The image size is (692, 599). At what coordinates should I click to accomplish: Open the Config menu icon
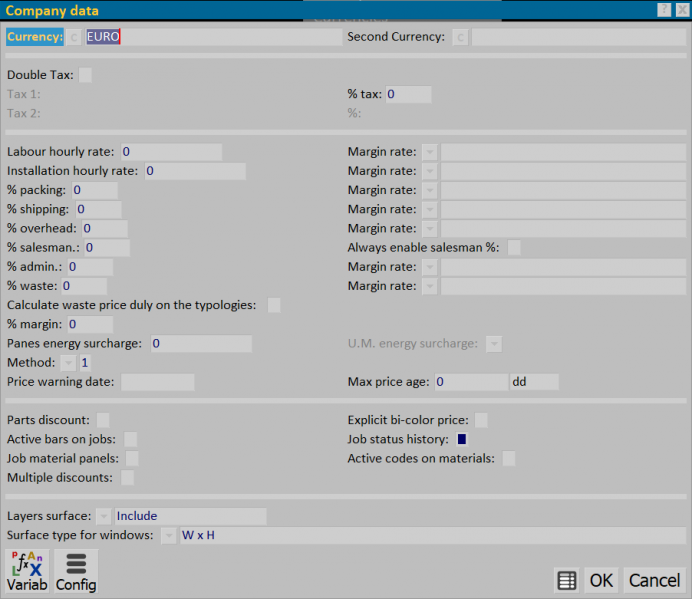click(76, 571)
